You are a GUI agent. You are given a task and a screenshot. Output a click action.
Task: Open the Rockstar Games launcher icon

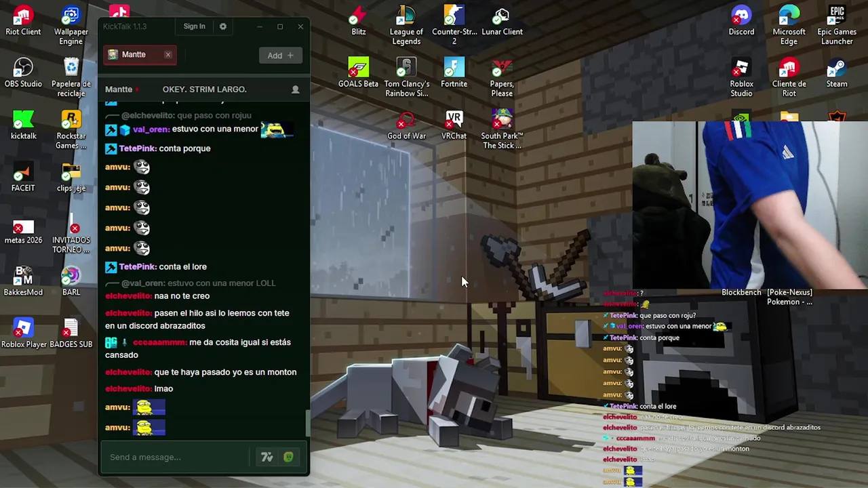(x=71, y=129)
